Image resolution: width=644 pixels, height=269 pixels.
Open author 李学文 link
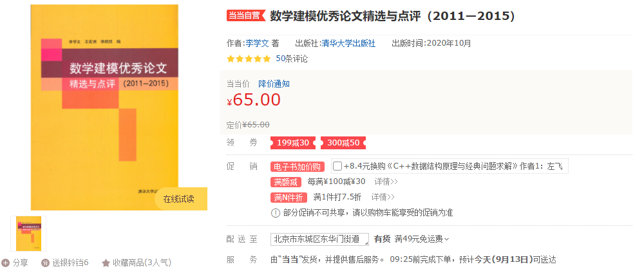pos(257,43)
